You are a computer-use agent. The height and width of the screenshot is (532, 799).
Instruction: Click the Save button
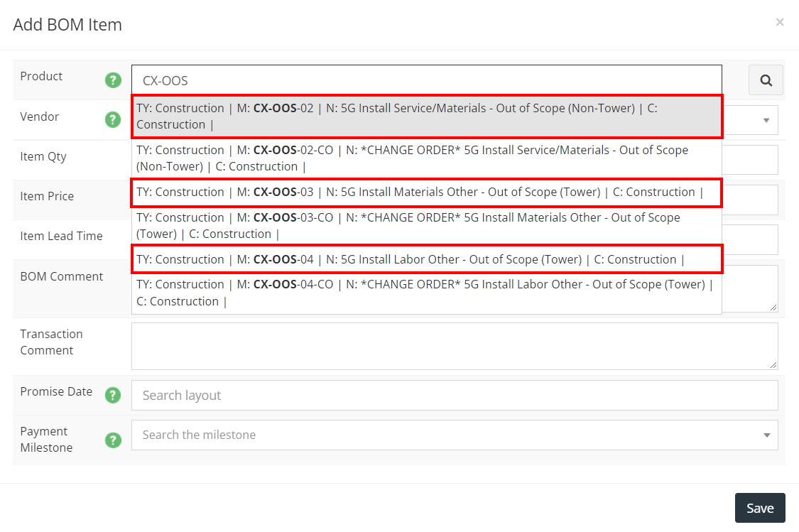tap(760, 508)
